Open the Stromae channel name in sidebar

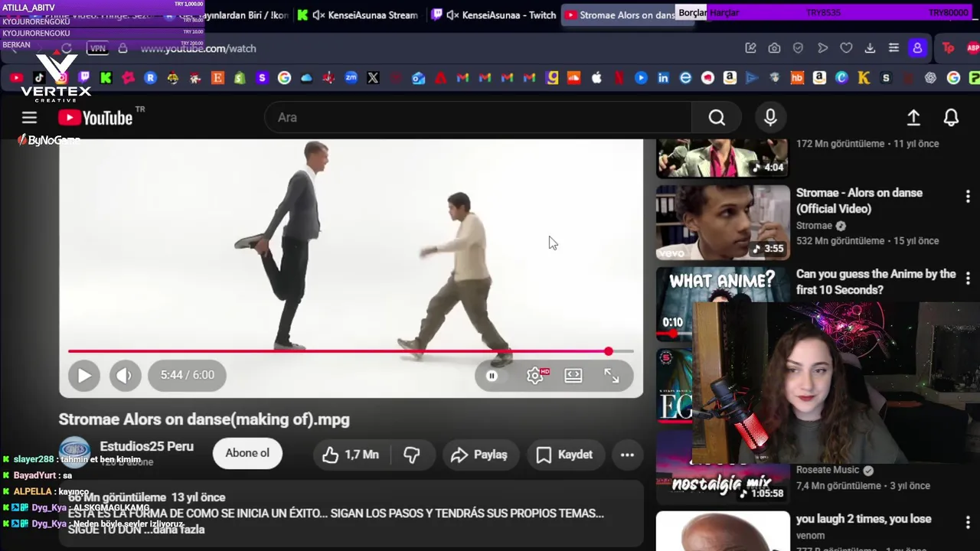[814, 226]
